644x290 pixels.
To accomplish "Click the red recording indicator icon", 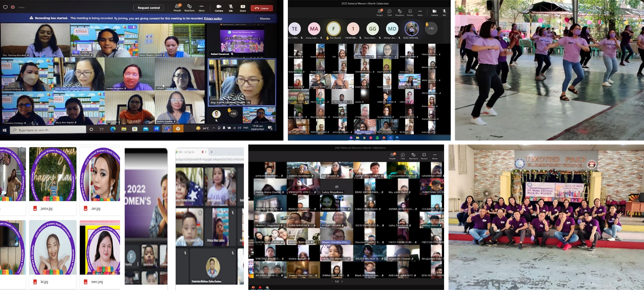I will click(13, 7).
